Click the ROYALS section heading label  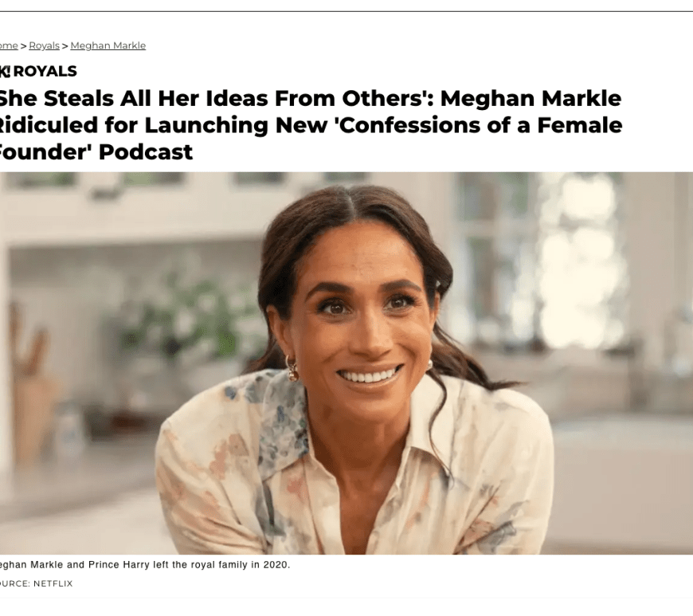click(45, 72)
